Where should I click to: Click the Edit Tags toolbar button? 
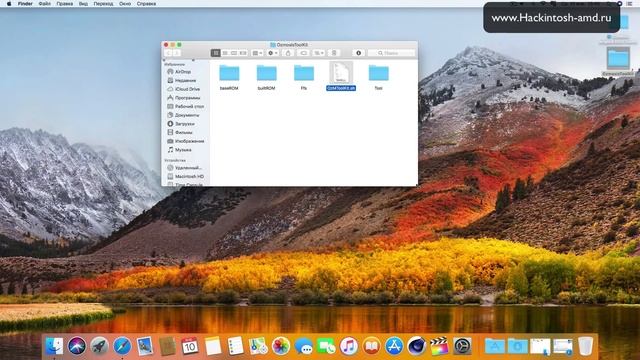303,53
